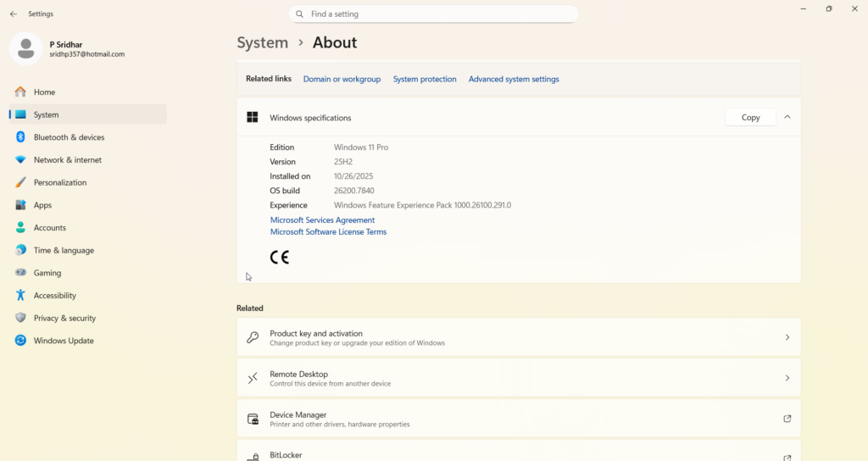Screen dimensions: 868x461
Task: Select the Edition value Windows 11 Pro
Action: point(361,147)
